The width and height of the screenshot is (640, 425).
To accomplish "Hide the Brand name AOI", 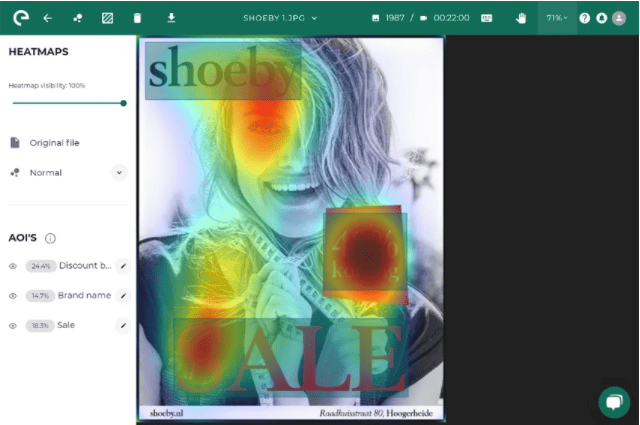I will coord(14,296).
